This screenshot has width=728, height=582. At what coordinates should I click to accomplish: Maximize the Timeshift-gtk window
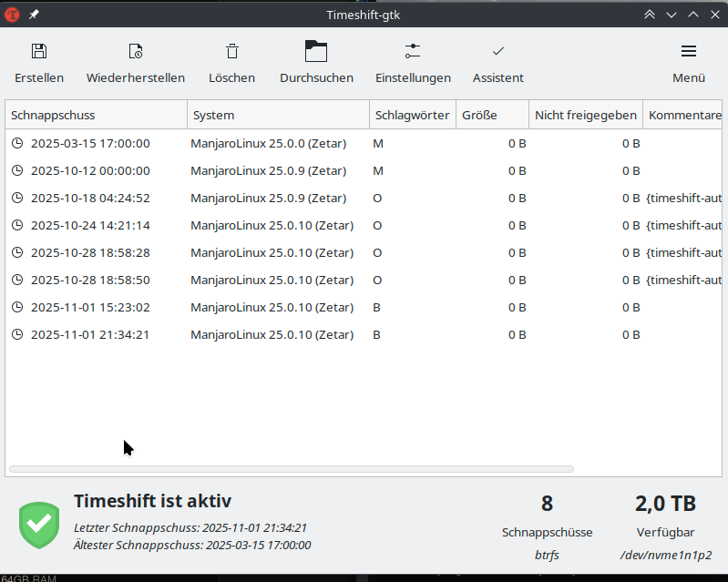point(693,15)
